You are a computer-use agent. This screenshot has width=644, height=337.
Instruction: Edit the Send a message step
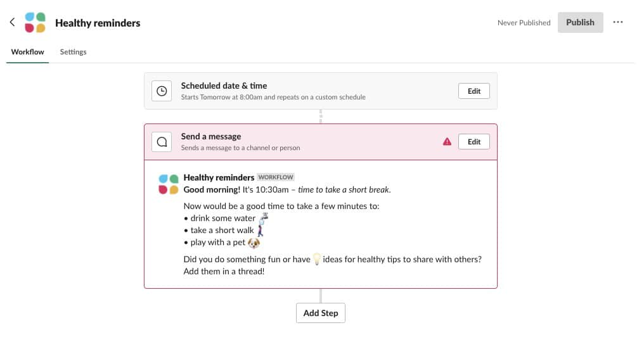pyautogui.click(x=473, y=142)
